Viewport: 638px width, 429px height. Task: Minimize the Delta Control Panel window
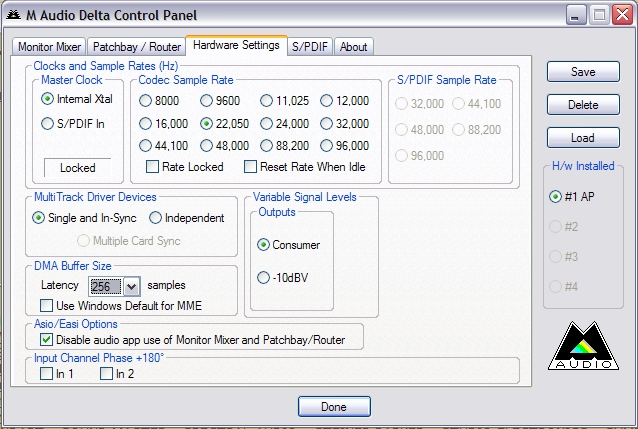(576, 15)
